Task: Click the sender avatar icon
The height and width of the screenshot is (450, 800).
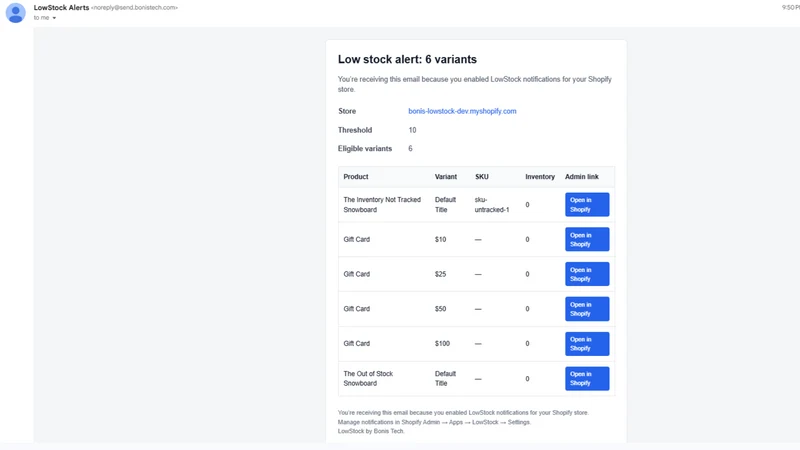Action: point(15,13)
